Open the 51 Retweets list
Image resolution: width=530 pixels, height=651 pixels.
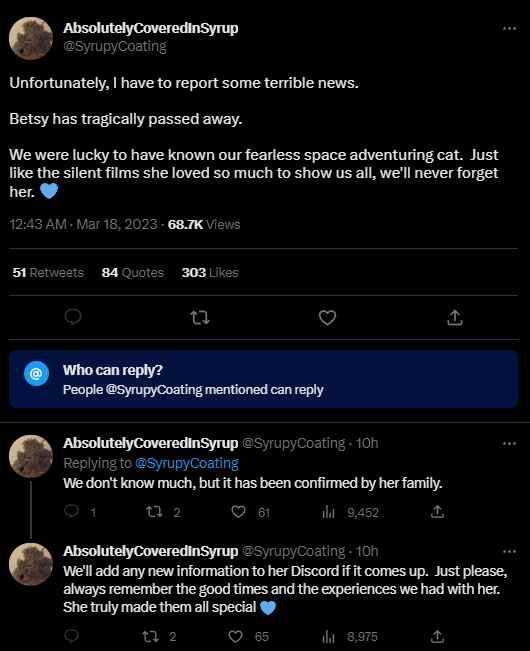[48, 272]
